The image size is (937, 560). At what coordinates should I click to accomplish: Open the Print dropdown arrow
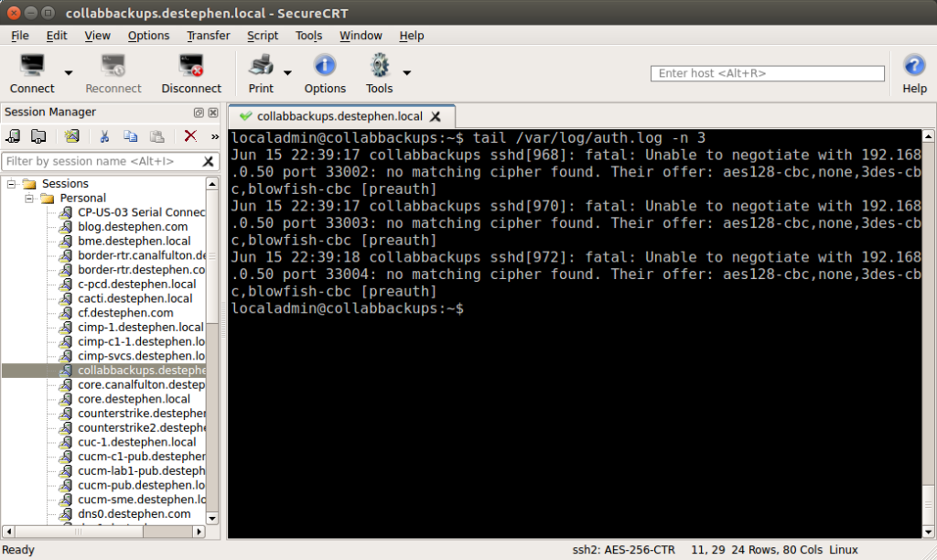[287, 73]
